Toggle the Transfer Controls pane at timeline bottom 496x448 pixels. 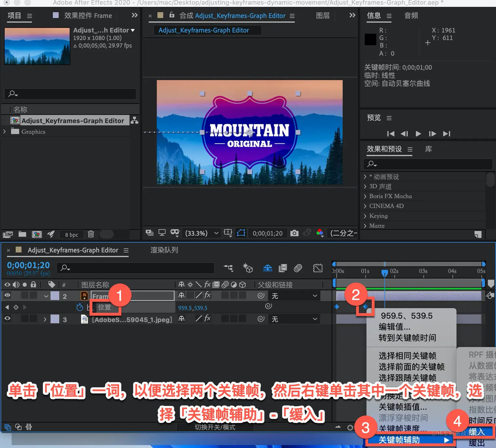coord(18,427)
